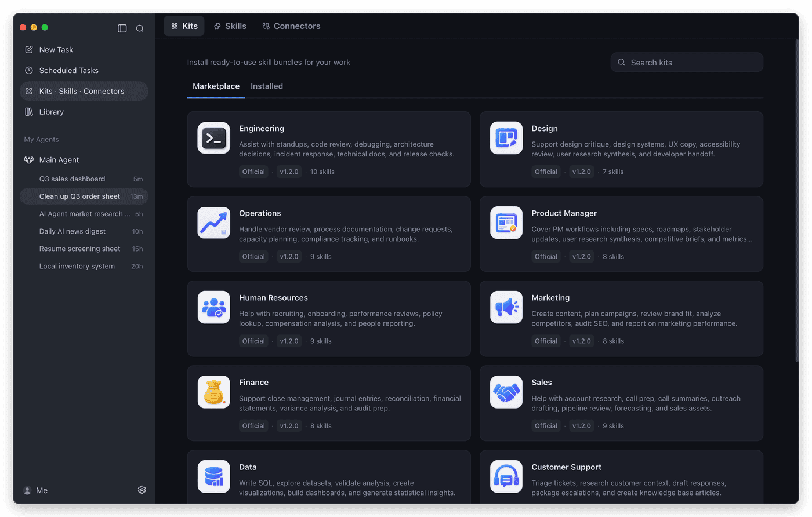The image size is (812, 517).
Task: Toggle the sidebar panel icon
Action: click(122, 28)
